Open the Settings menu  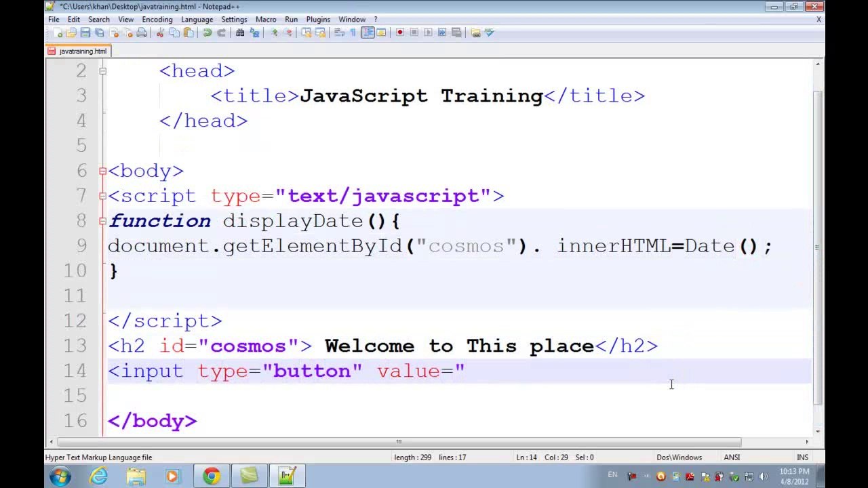click(x=234, y=20)
